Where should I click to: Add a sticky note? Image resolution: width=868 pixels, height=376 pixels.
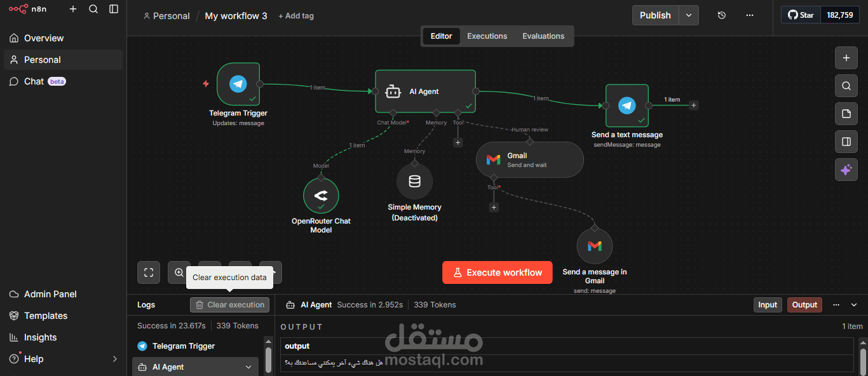pyautogui.click(x=846, y=114)
